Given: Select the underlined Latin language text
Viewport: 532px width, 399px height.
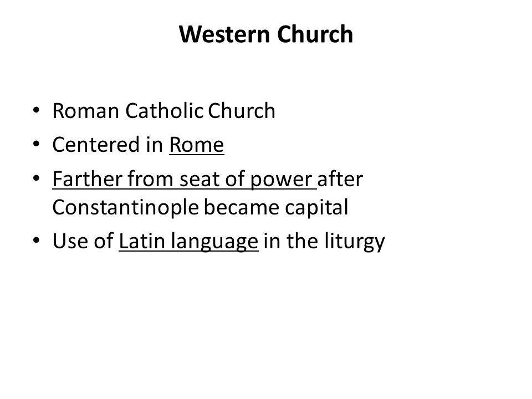Looking at the screenshot, I should (x=188, y=242).
